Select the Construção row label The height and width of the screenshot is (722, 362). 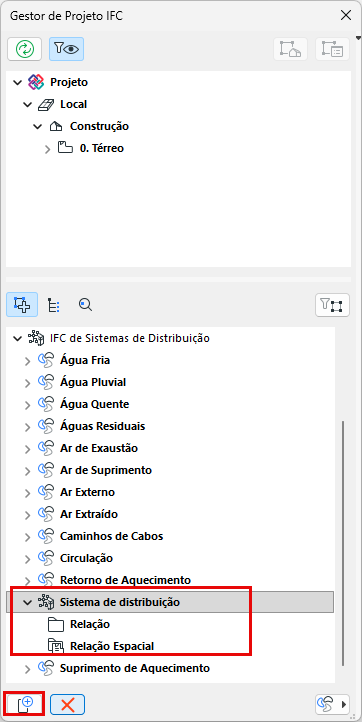tap(99, 126)
